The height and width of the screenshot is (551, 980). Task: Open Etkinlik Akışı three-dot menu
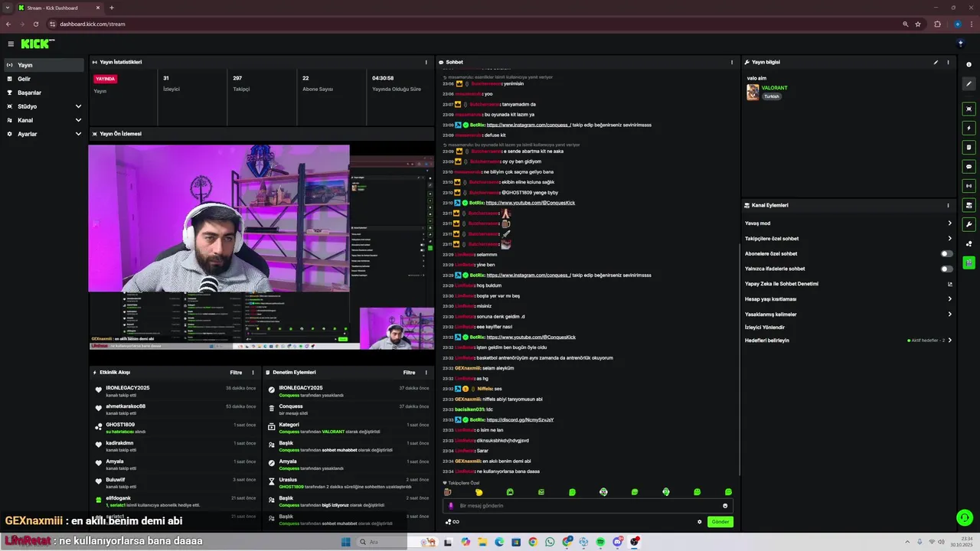(x=253, y=373)
